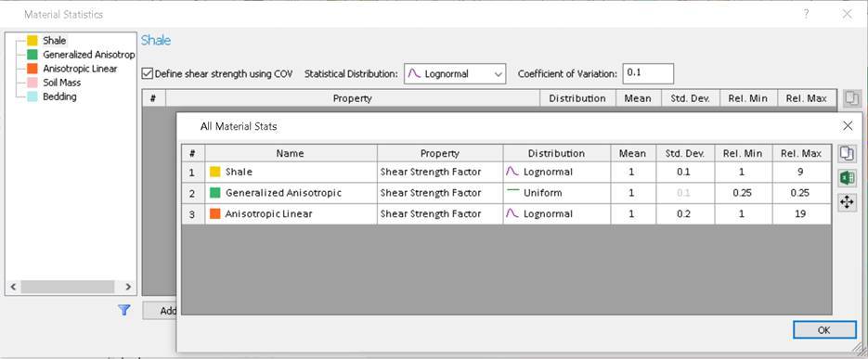Click Lognormal cell in Anisotropic Linear row
The image size is (868, 359).
[x=556, y=214]
